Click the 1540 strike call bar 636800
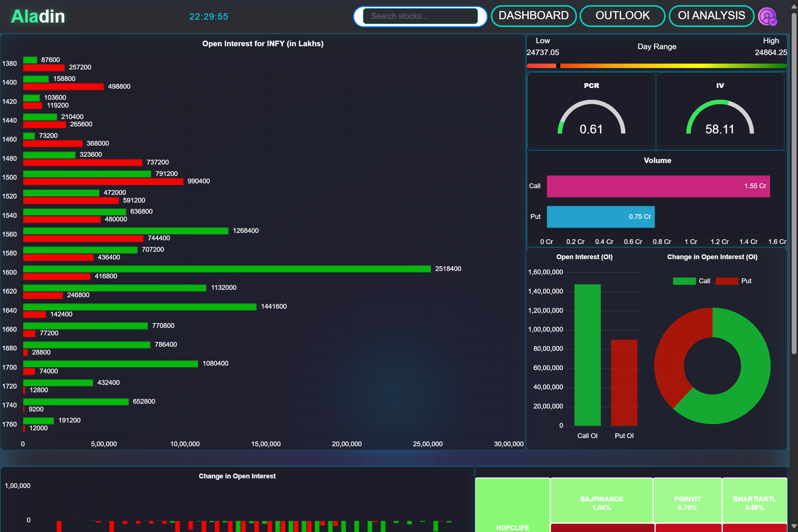 (75, 212)
